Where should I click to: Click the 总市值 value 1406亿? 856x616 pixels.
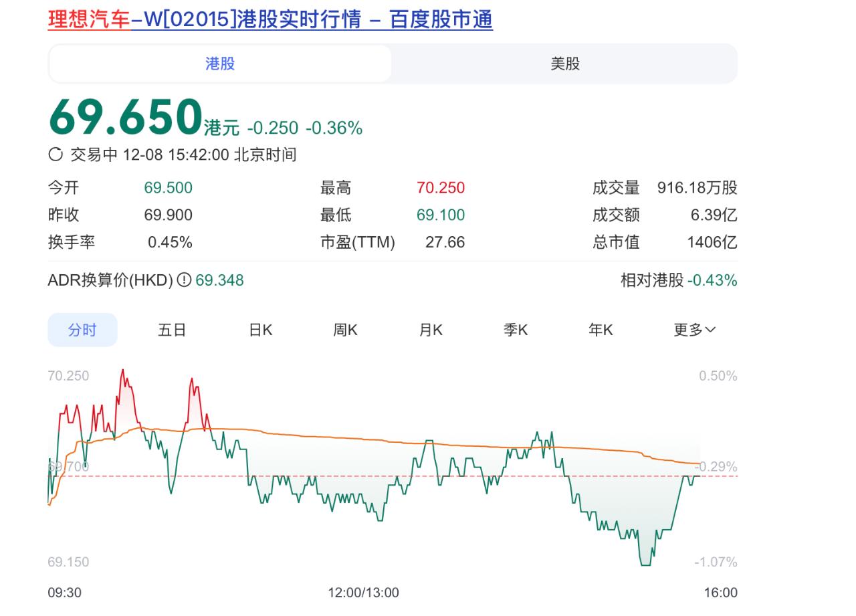pyautogui.click(x=712, y=242)
